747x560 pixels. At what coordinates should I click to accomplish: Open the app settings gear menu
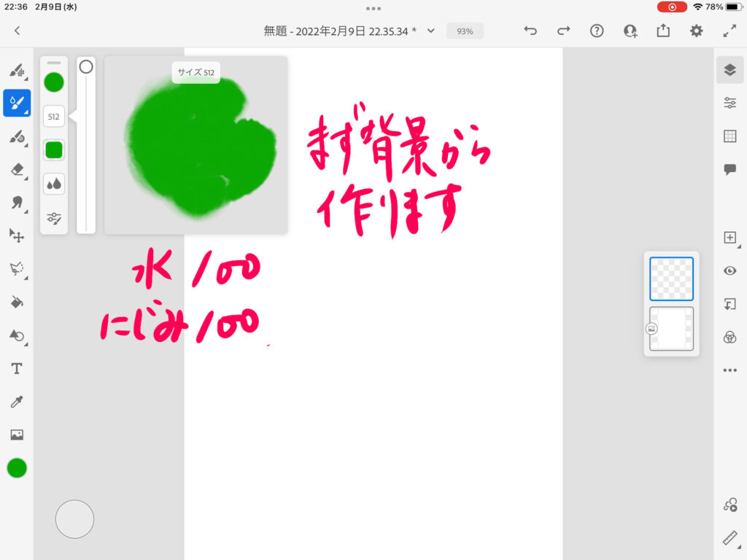click(697, 31)
